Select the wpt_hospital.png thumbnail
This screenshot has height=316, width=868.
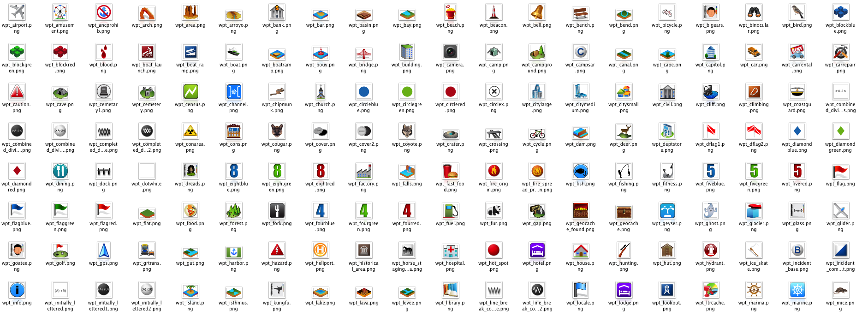point(450,250)
